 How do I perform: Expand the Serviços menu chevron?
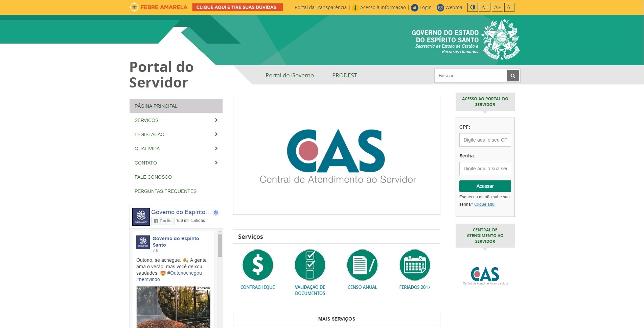(x=216, y=120)
